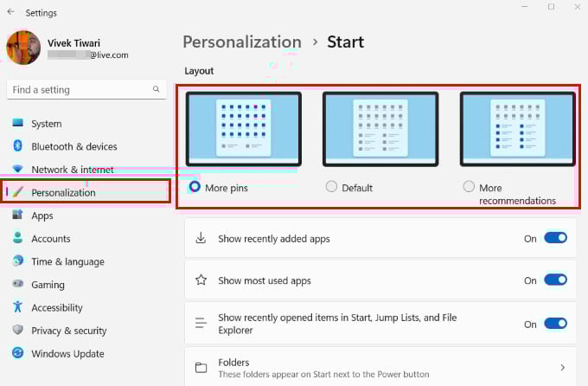Click the Layout section heading
This screenshot has width=588, height=386.
pos(199,71)
